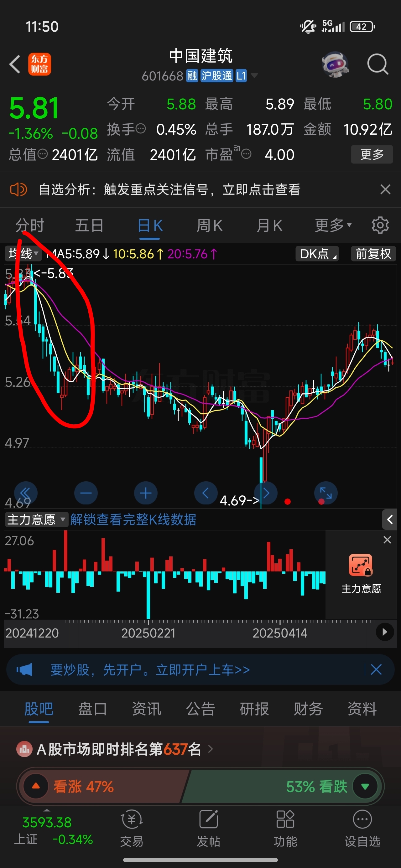The image size is (401, 868).
Task: Tap the search magnifier icon
Action: pyautogui.click(x=378, y=64)
